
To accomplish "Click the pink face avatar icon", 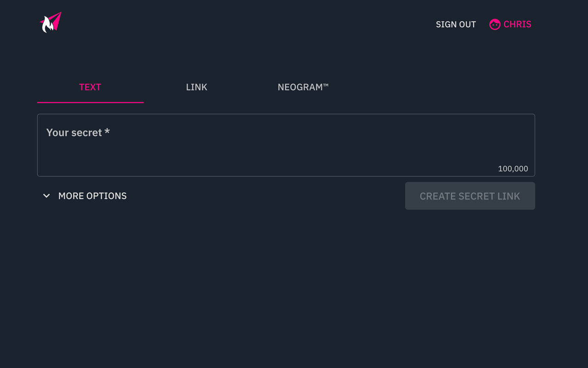I will tap(495, 24).
